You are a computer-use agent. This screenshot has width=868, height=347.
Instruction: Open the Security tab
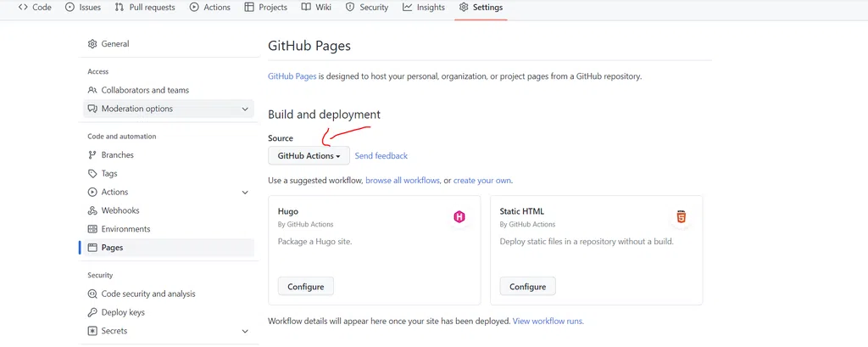click(x=367, y=7)
